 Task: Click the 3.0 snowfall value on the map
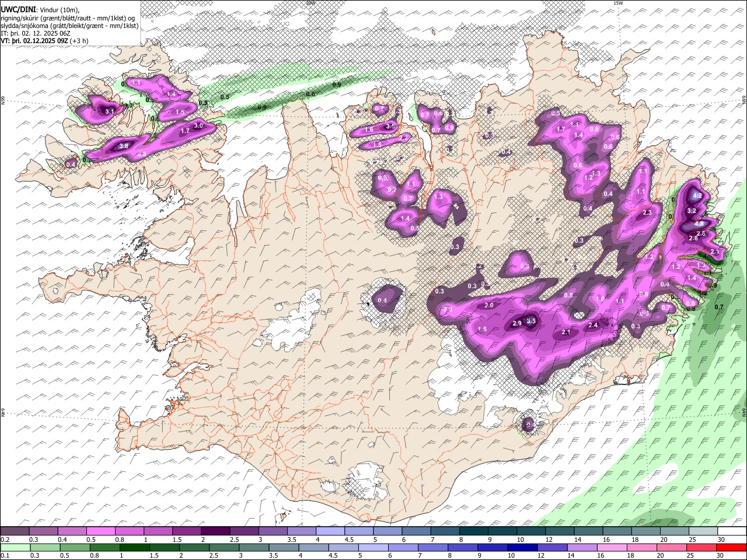[x=198, y=125]
